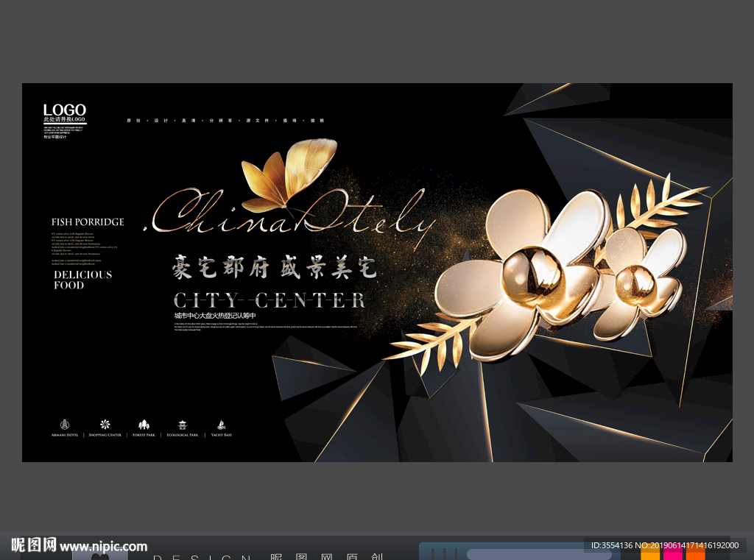Viewport: 754px width, 560px height.
Task: Select the 'Yacht Base' label text
Action: [221, 435]
